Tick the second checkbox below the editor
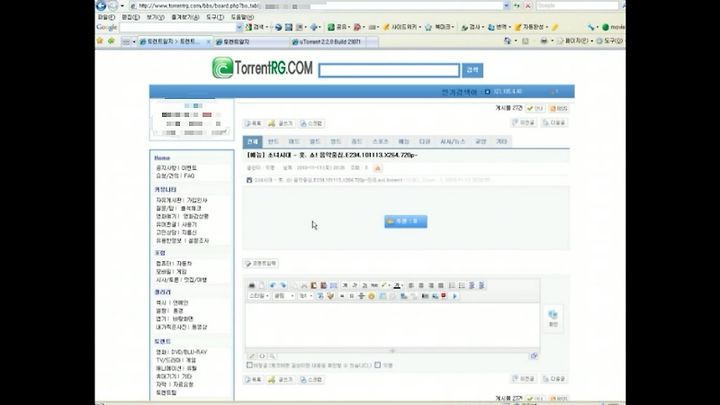This screenshot has width=720, height=405. click(x=377, y=365)
